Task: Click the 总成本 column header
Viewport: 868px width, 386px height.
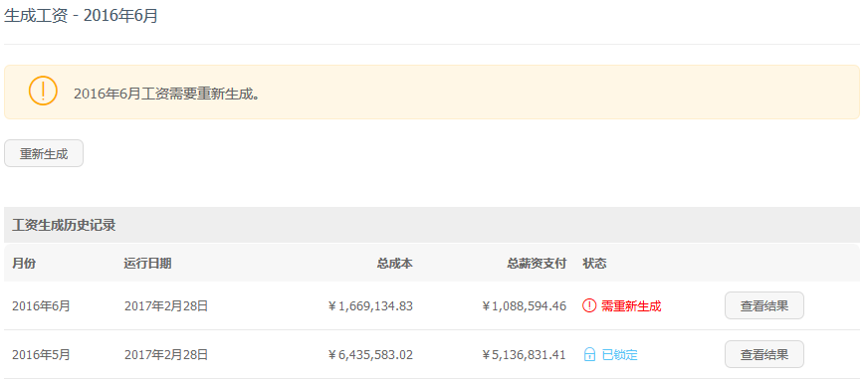Action: 395,264
